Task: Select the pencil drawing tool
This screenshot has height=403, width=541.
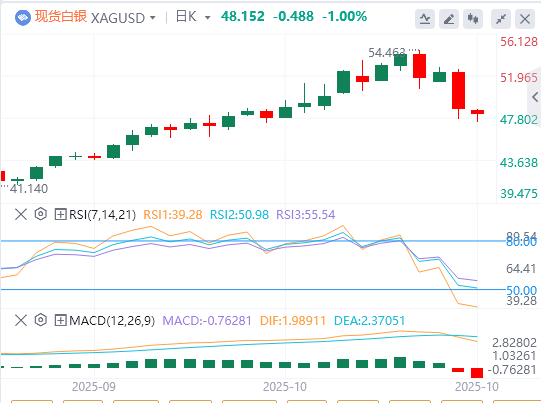Action: (x=449, y=19)
